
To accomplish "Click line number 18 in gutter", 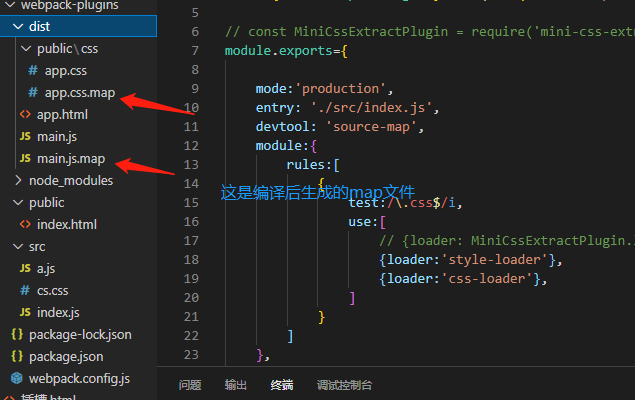I will (191, 260).
